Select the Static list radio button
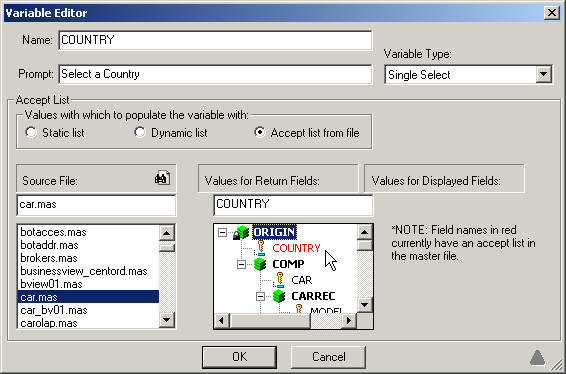Screen dimensions: 566x374 [x=31, y=132]
